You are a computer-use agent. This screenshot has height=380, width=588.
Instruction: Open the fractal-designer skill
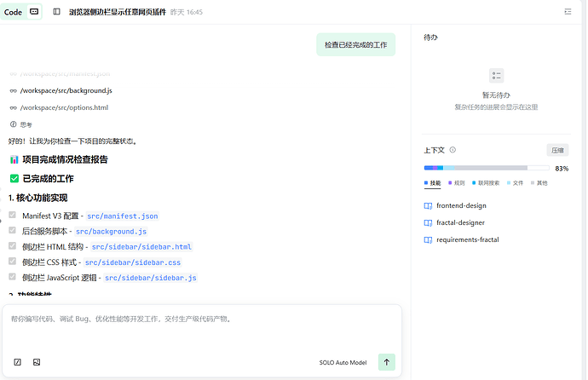tap(460, 222)
